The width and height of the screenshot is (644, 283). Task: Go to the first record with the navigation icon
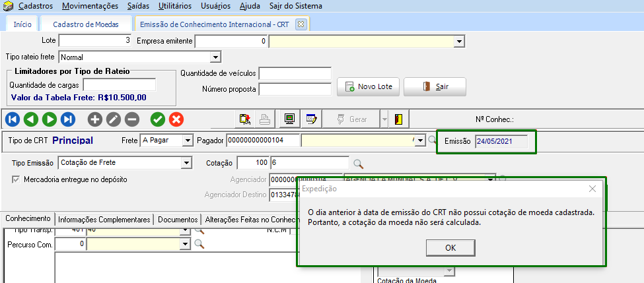pos(13,119)
